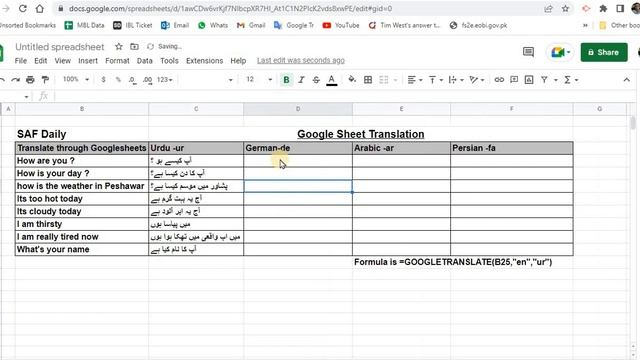Open the font size 12 dropdown
This screenshot has height=360, width=640.
click(259, 80)
